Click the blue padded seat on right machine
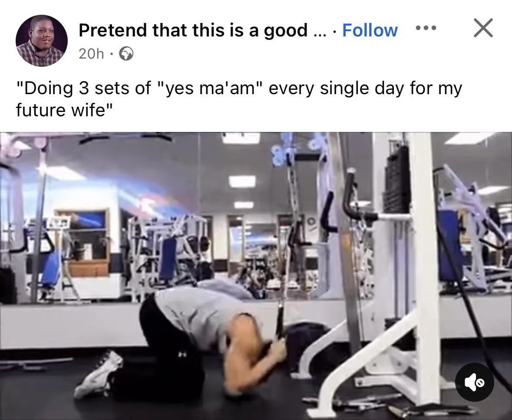 coord(449,245)
